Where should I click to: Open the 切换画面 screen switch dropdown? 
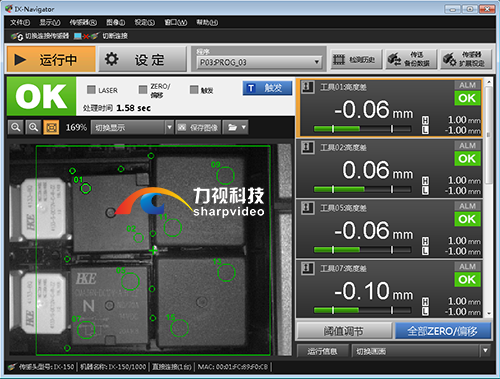coord(421,351)
